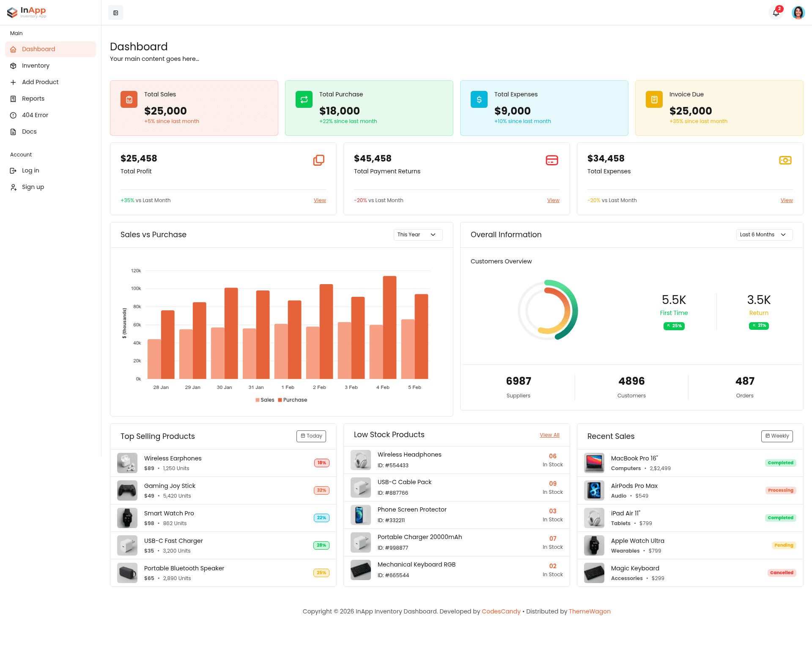Toggle the sidebar collapse button
Image resolution: width=812 pixels, height=660 pixels.
(115, 13)
